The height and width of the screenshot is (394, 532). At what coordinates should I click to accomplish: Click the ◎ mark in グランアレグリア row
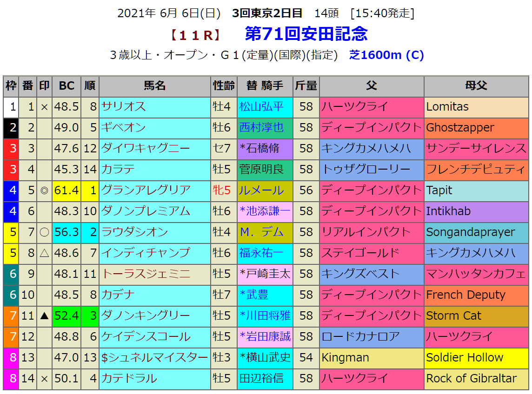tap(44, 190)
